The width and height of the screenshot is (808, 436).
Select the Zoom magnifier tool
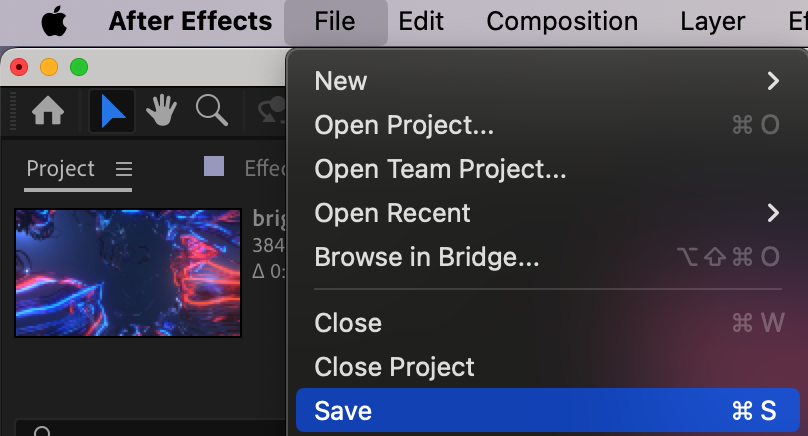(x=211, y=111)
